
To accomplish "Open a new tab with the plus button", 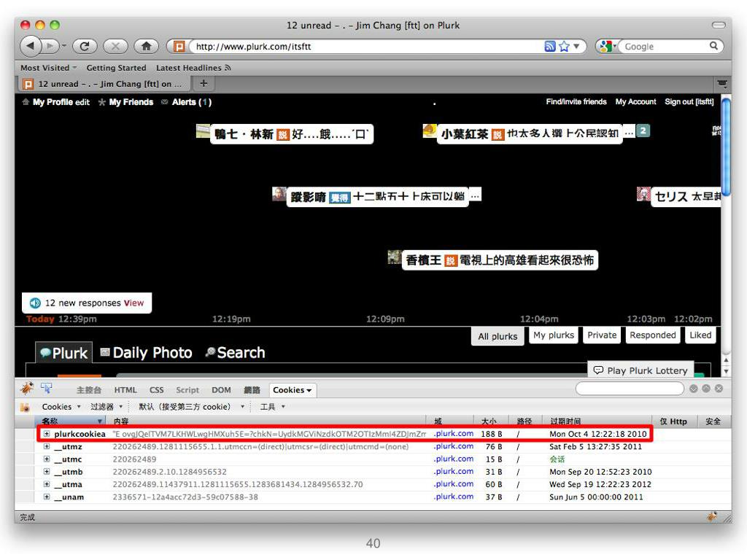I will point(204,83).
